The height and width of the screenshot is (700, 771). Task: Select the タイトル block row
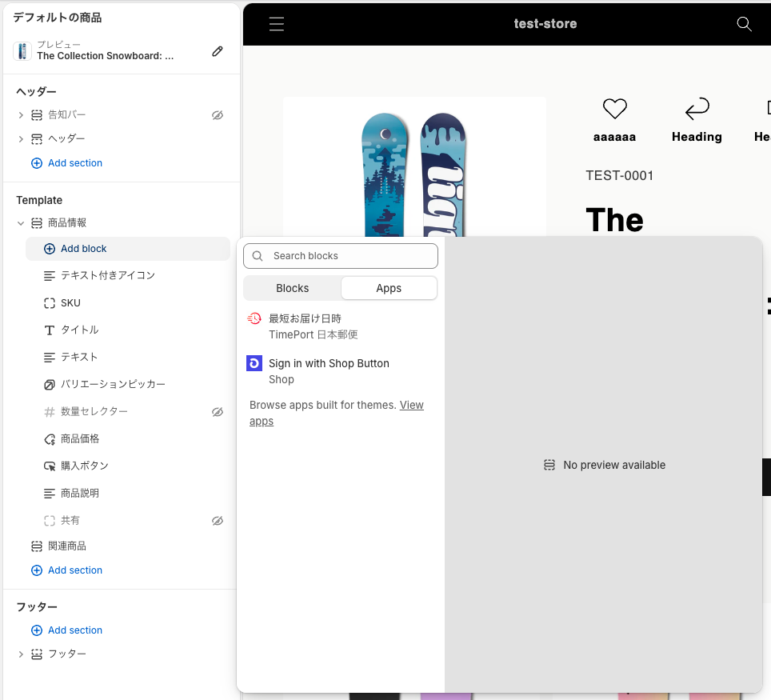tap(128, 330)
